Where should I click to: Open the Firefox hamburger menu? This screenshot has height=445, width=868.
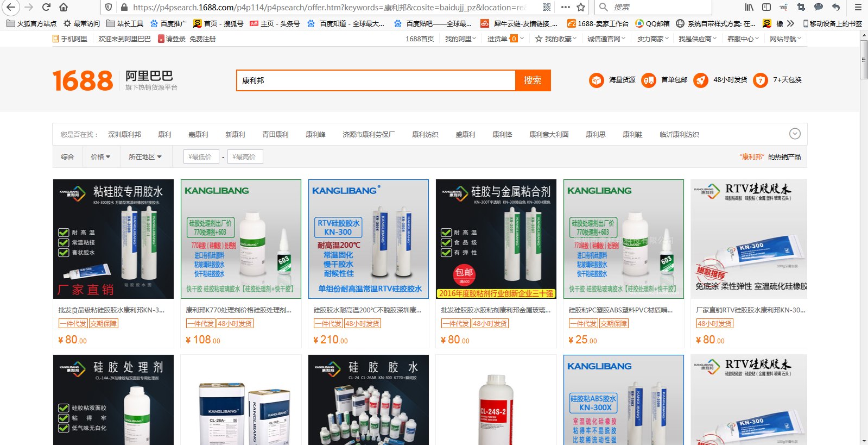tap(858, 7)
